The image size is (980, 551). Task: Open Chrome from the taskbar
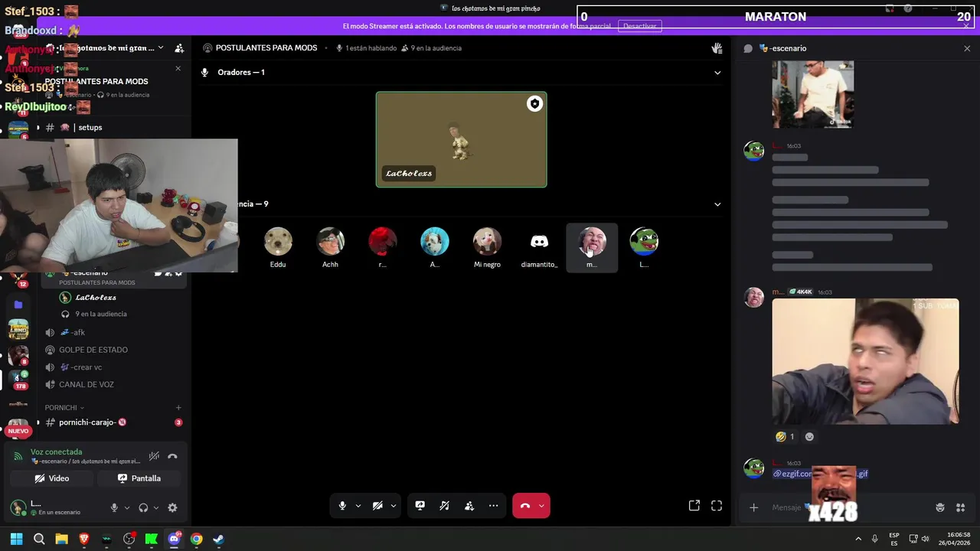point(196,539)
